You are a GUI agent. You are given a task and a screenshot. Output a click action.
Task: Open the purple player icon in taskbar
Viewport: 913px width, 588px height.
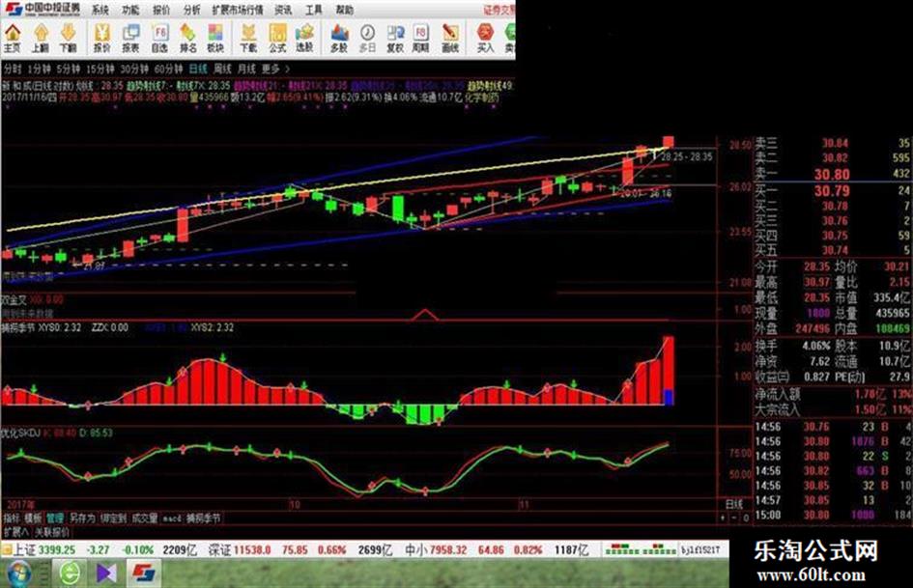(x=106, y=574)
